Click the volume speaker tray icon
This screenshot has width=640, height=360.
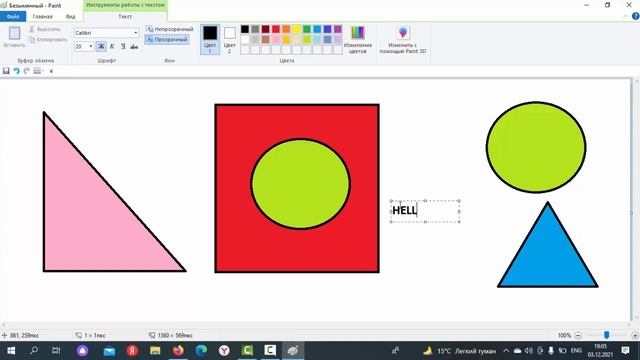[529, 351]
